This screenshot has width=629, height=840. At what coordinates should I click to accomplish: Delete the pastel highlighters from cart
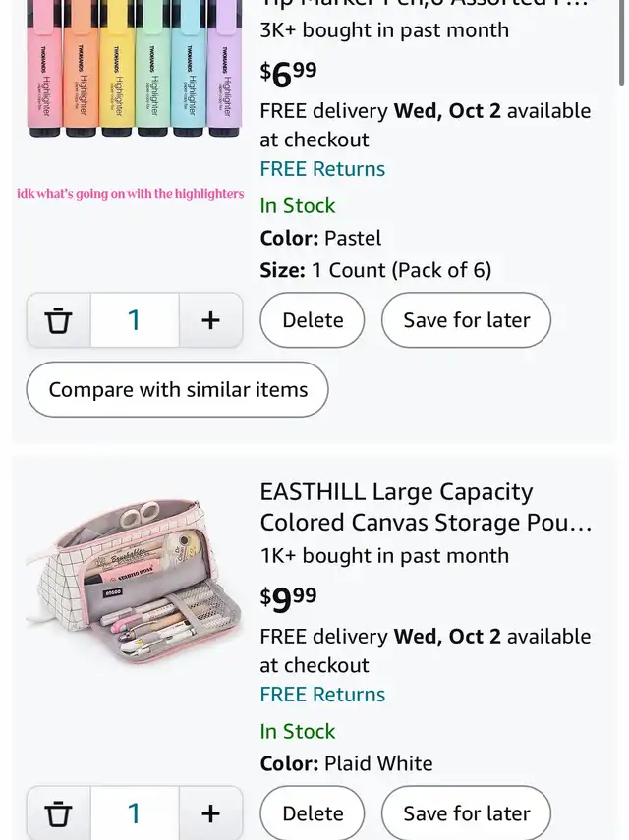[x=313, y=320]
